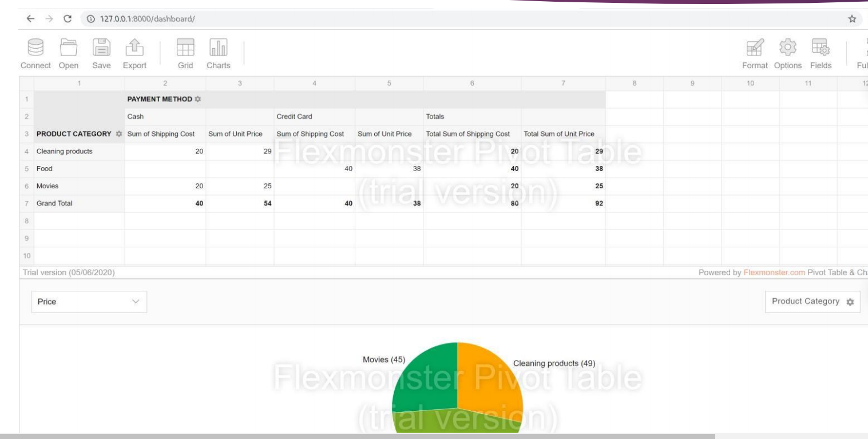Open the Product Category chart filter button
The height and width of the screenshot is (439, 868).
[x=812, y=302]
